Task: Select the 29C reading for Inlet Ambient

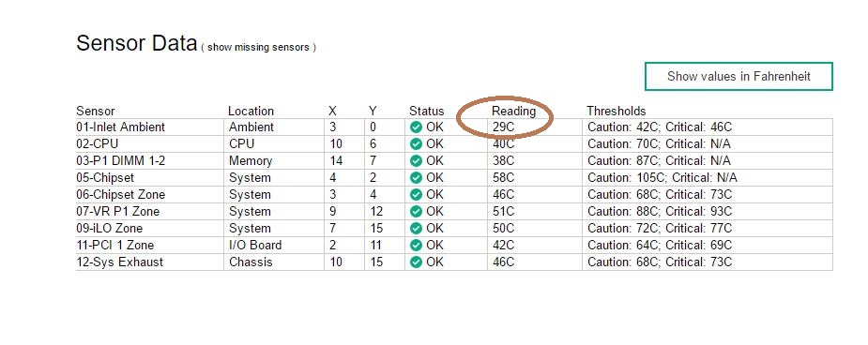Action: (503, 127)
